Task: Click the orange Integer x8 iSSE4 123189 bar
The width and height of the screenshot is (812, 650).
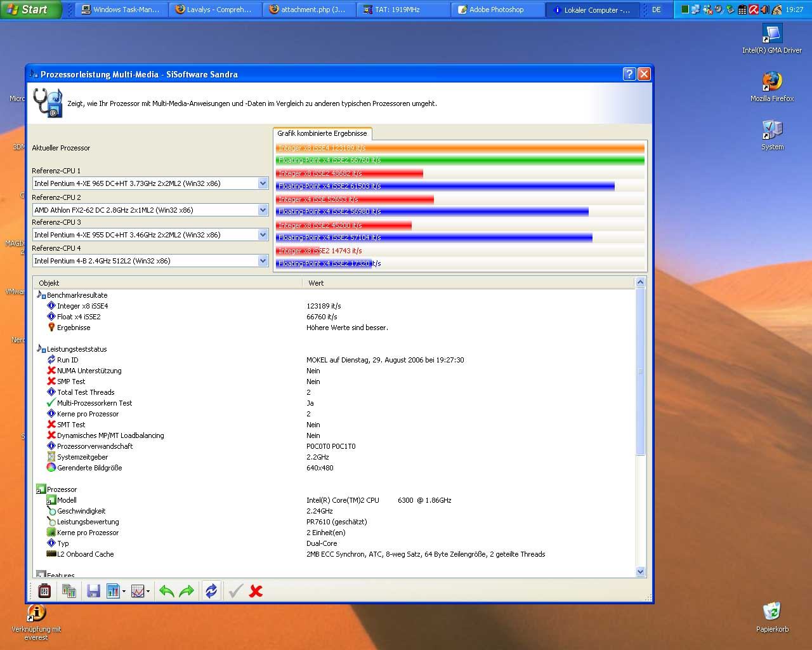Action: coord(460,148)
